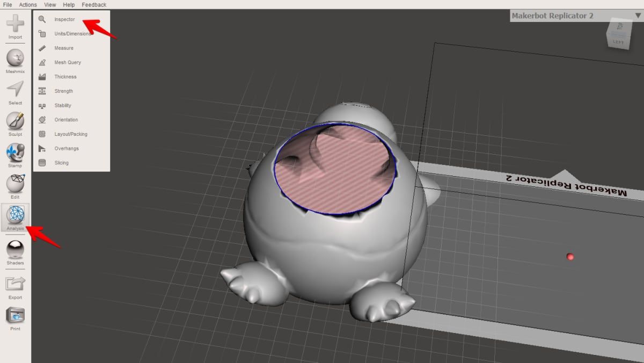Click the red pivot point on the build plate
Viewport: 644px width, 363px height.
coord(570,257)
